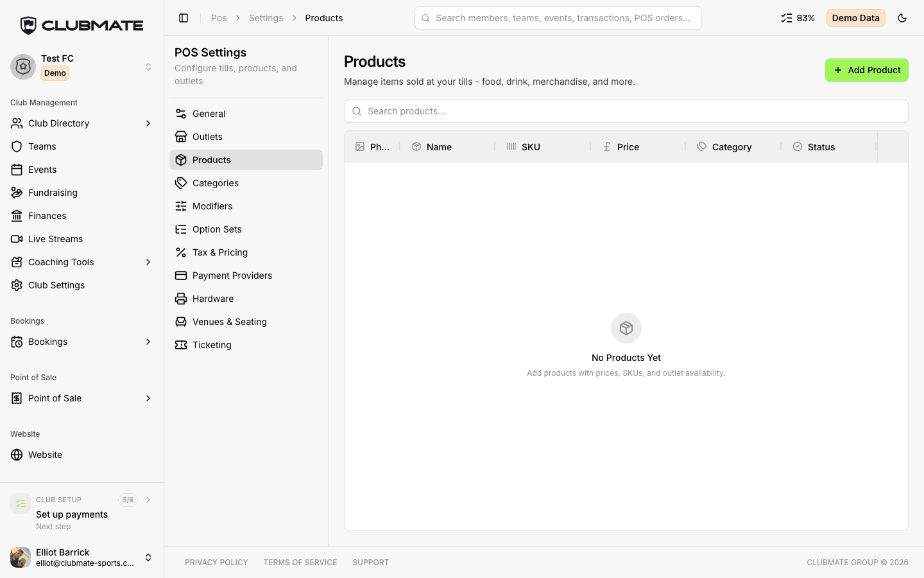Click the empty-state box icon
Viewport: 924px width, 578px height.
[626, 328]
